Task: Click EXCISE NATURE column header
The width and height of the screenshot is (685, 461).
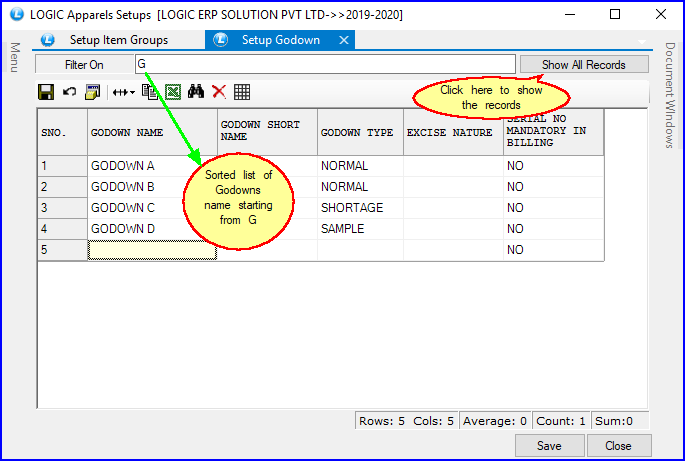Action: (453, 132)
